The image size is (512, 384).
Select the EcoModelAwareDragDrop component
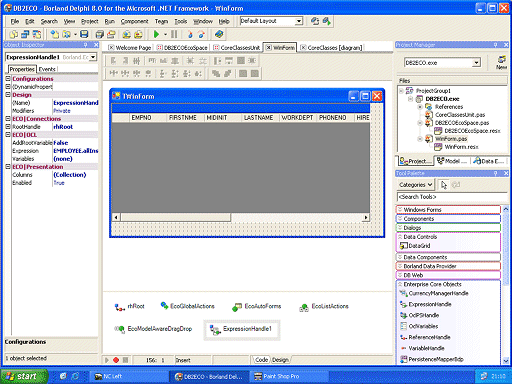pyautogui.click(x=153, y=329)
